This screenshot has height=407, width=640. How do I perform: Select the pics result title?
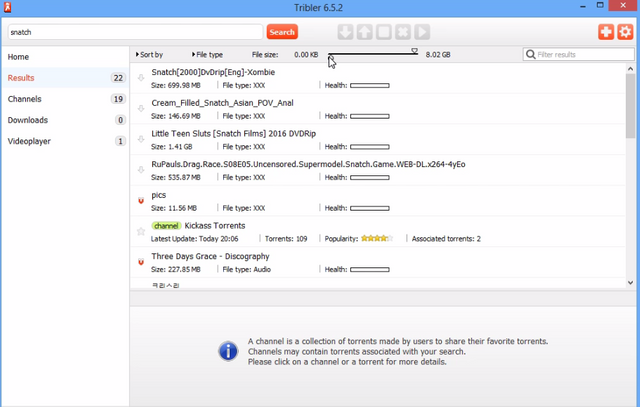click(159, 195)
